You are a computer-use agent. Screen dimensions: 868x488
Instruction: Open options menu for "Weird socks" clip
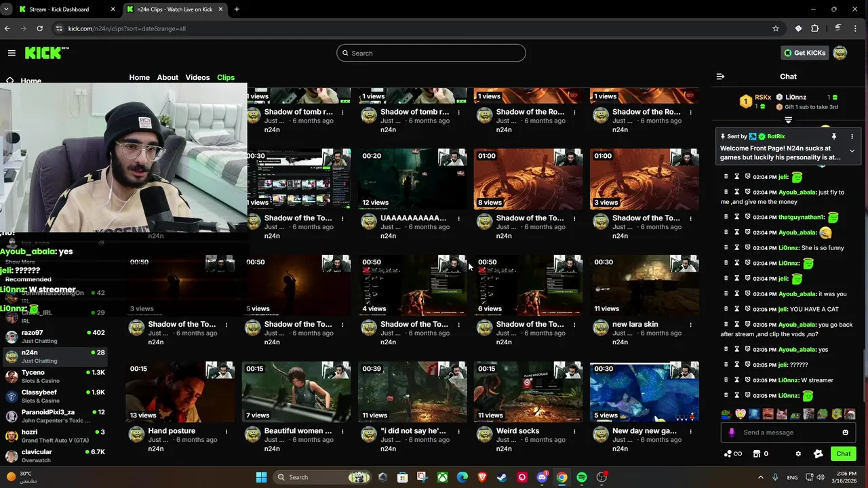click(575, 431)
